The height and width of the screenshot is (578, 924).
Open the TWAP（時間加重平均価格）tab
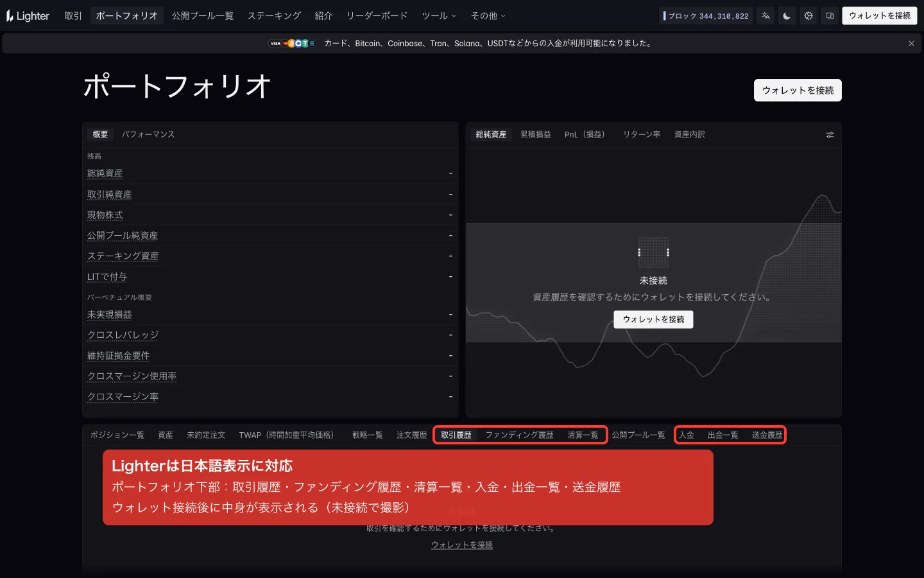click(x=289, y=435)
